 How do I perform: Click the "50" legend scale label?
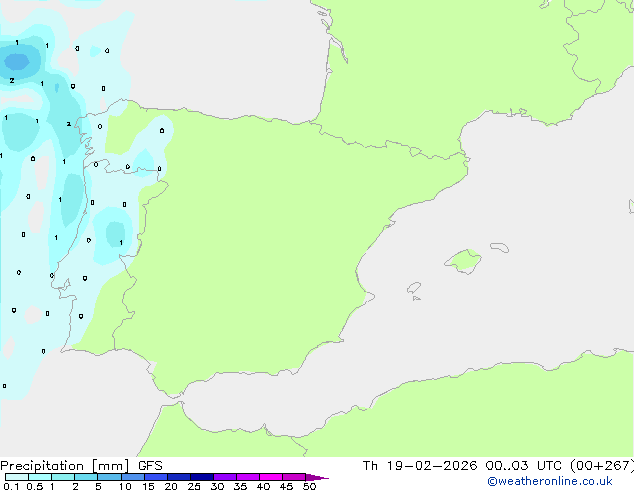(x=310, y=486)
